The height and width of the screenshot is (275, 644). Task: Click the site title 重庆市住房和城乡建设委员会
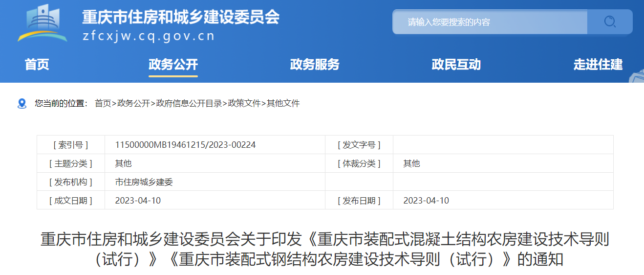click(181, 17)
